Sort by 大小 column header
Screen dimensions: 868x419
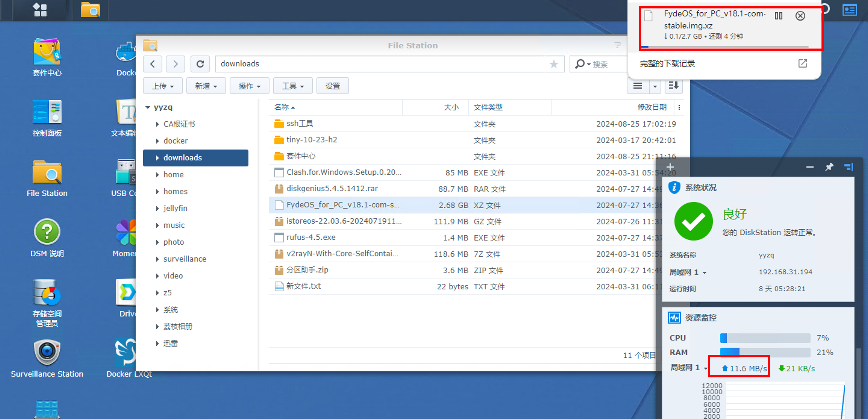pos(435,107)
